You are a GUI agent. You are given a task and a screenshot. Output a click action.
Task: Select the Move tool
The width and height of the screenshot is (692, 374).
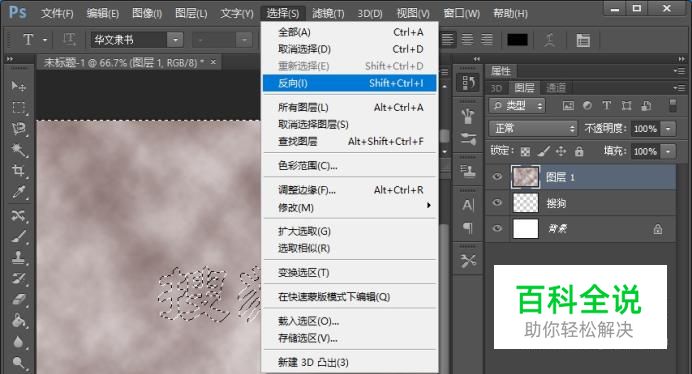click(x=18, y=86)
